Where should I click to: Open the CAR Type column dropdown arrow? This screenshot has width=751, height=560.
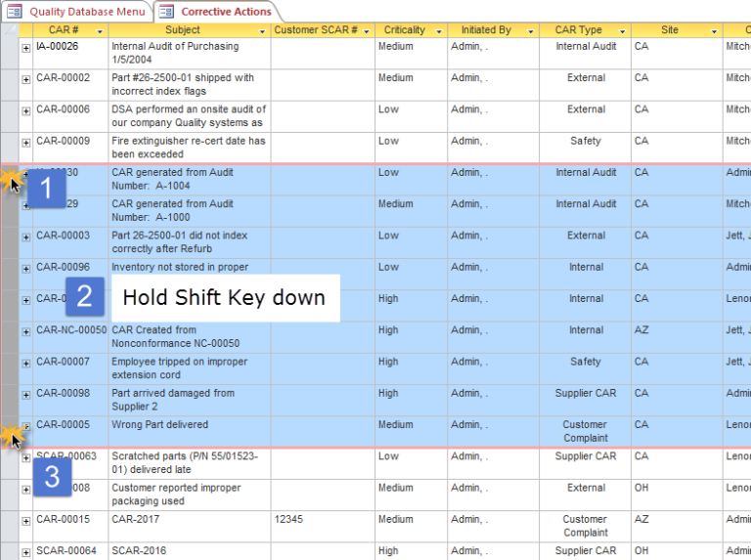tap(621, 31)
